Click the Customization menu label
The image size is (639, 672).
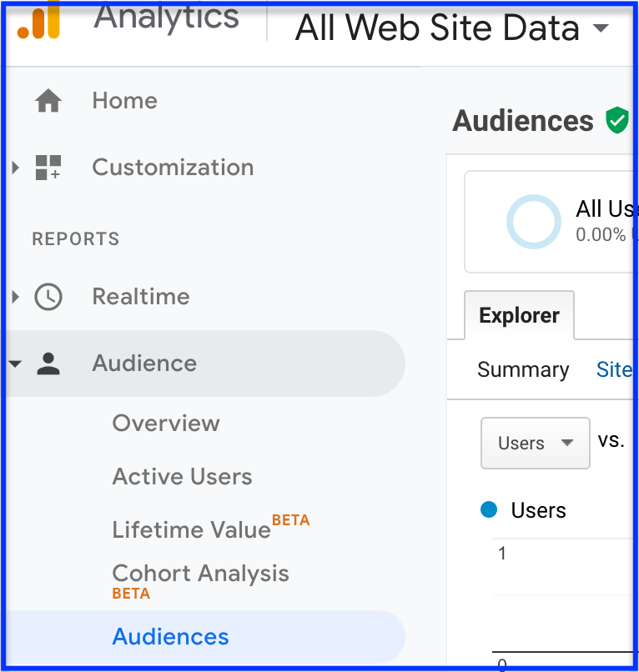pyautogui.click(x=173, y=167)
